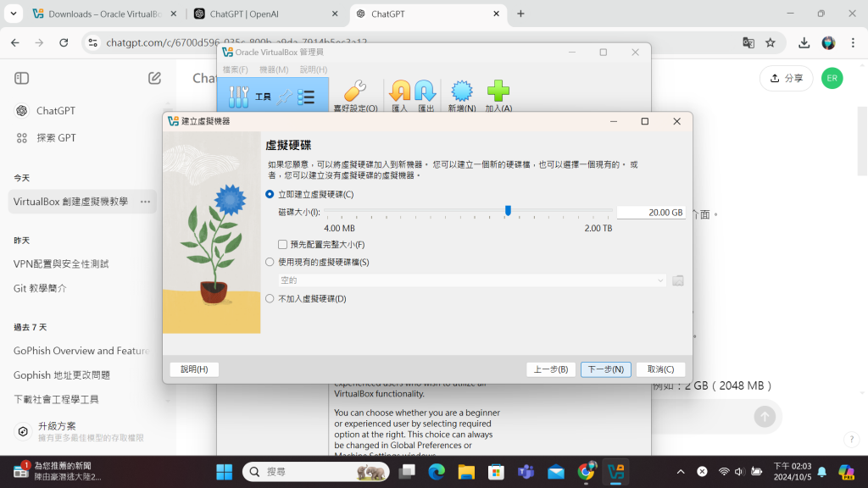Viewport: 868px width, 488px height.
Task: Open ER account avatar in ChatGPT
Action: pos(832,78)
